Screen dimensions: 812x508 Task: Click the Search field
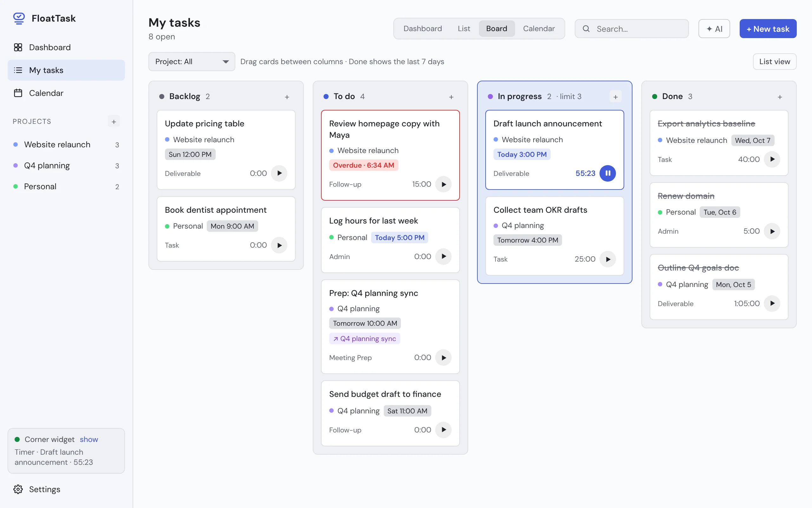coord(632,29)
